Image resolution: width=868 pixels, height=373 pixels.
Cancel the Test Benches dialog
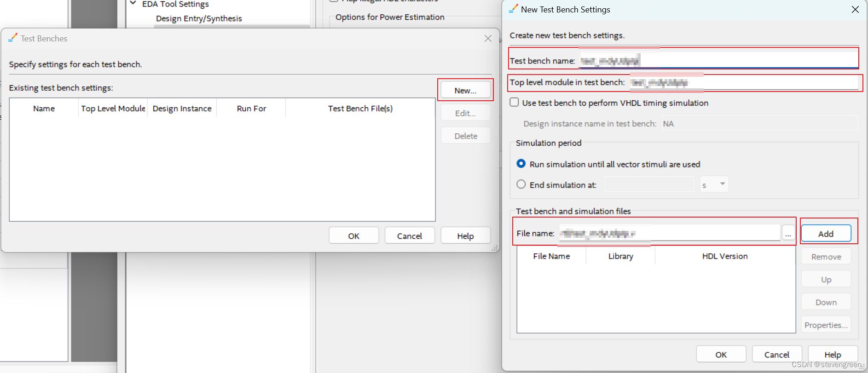409,235
